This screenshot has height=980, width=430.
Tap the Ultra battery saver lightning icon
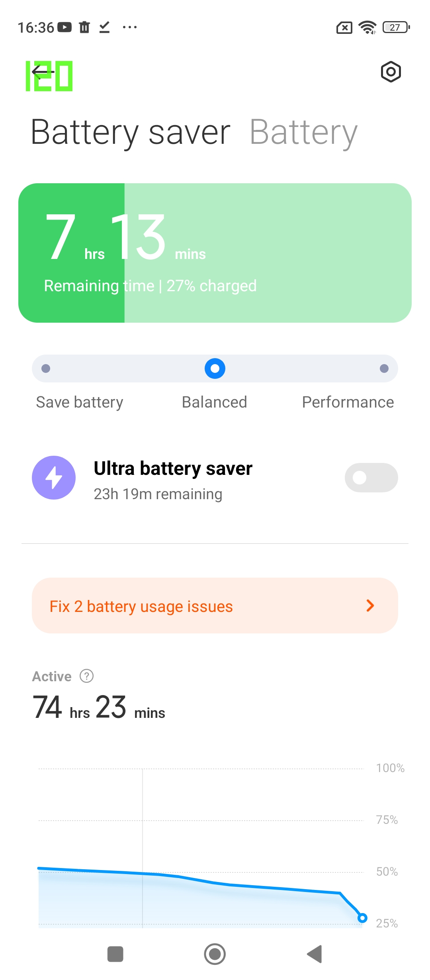(54, 478)
